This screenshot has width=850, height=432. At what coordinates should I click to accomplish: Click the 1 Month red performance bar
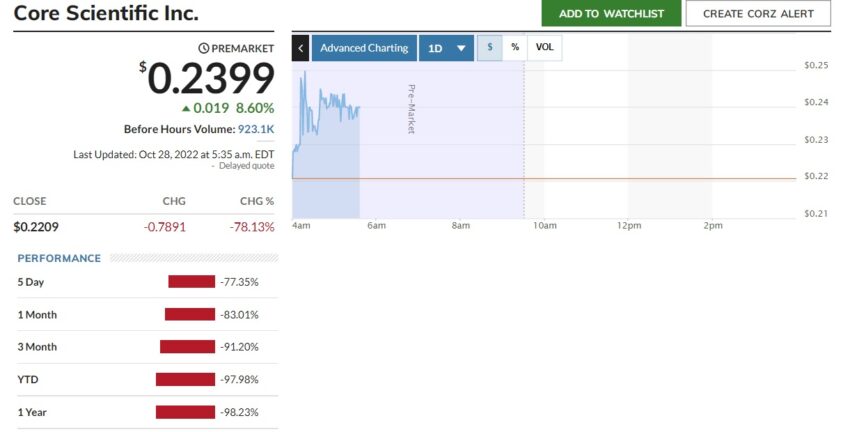pos(190,314)
